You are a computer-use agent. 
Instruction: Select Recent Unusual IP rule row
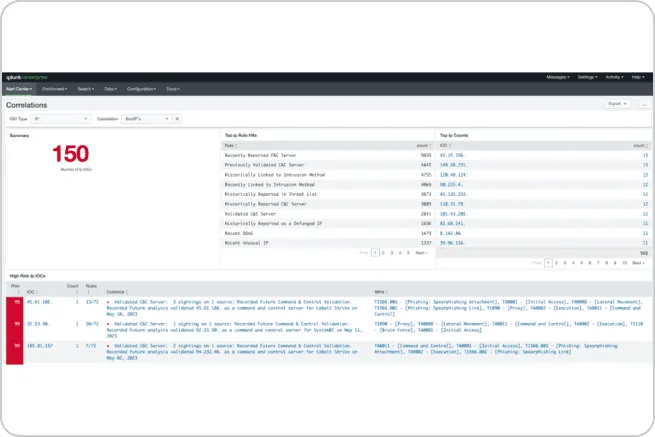[328, 243]
